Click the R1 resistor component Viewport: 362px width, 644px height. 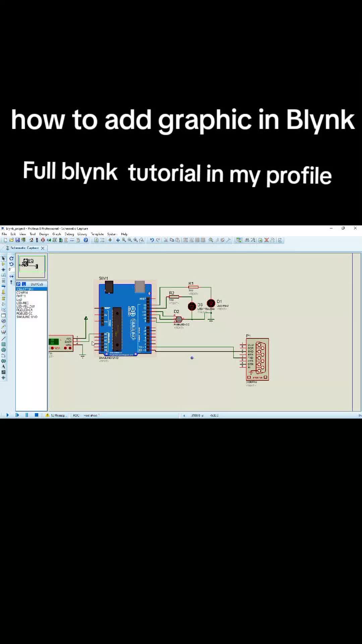pos(193,287)
